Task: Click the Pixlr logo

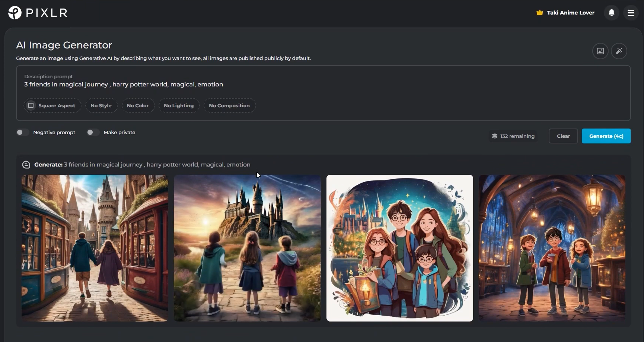Action: (x=37, y=12)
